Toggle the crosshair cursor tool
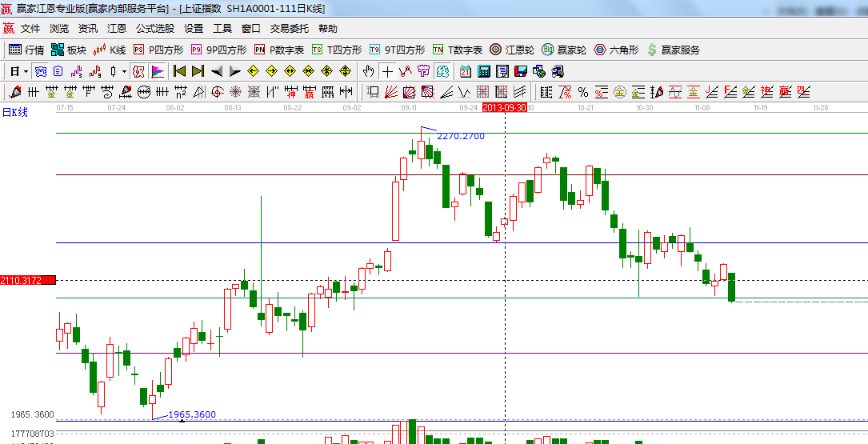Viewport: 868px width, 444px height. pos(387,71)
